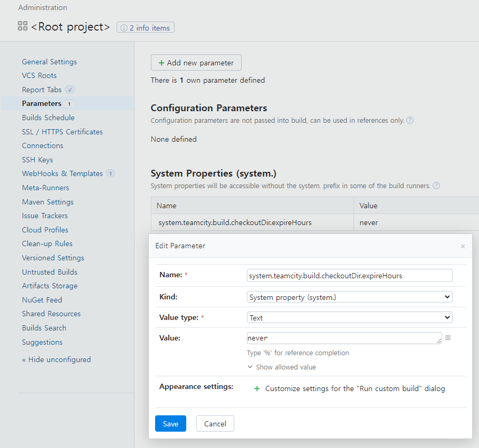Click the Name input field
This screenshot has height=448, width=479.
[349, 276]
